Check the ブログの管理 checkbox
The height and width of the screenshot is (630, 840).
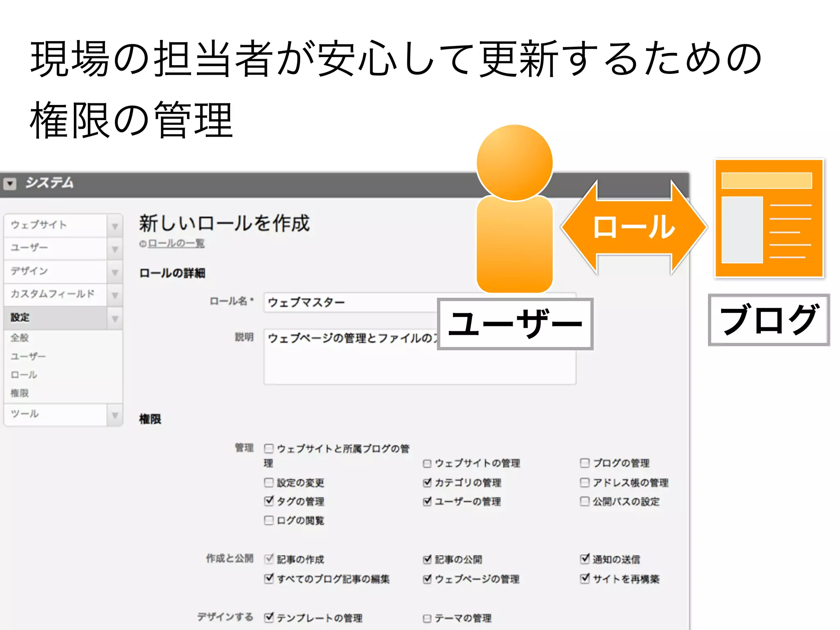click(584, 463)
